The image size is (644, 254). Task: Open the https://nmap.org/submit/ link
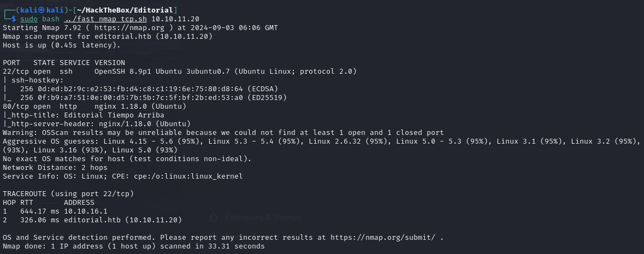pyautogui.click(x=383, y=238)
